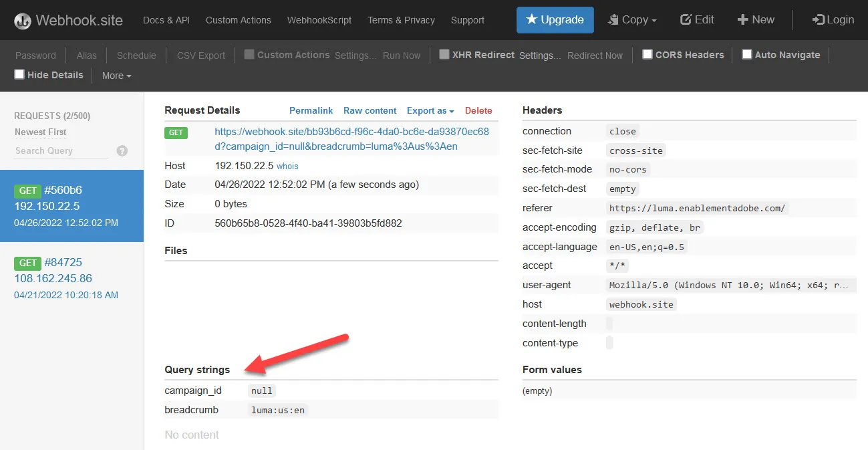Select request #84725 from 108.162.245.86
Screen dimensions: 868x450
pyautogui.click(x=71, y=278)
